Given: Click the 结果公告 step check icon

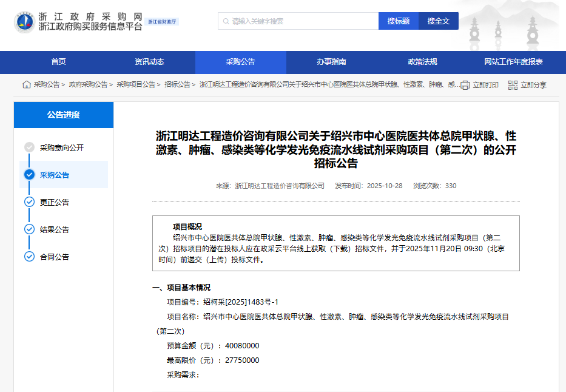Looking at the screenshot, I should point(29,229).
